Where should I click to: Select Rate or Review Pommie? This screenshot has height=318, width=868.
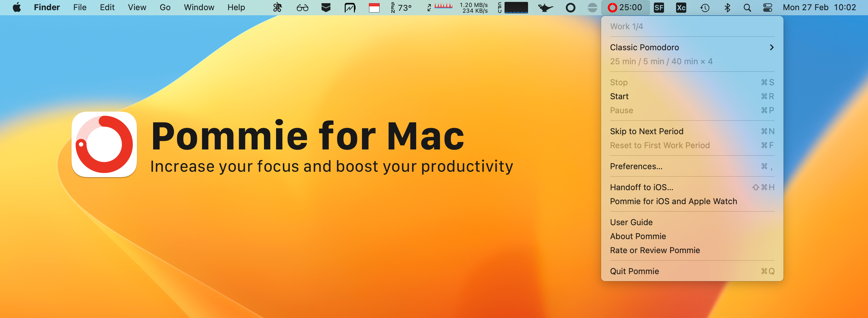(x=655, y=250)
